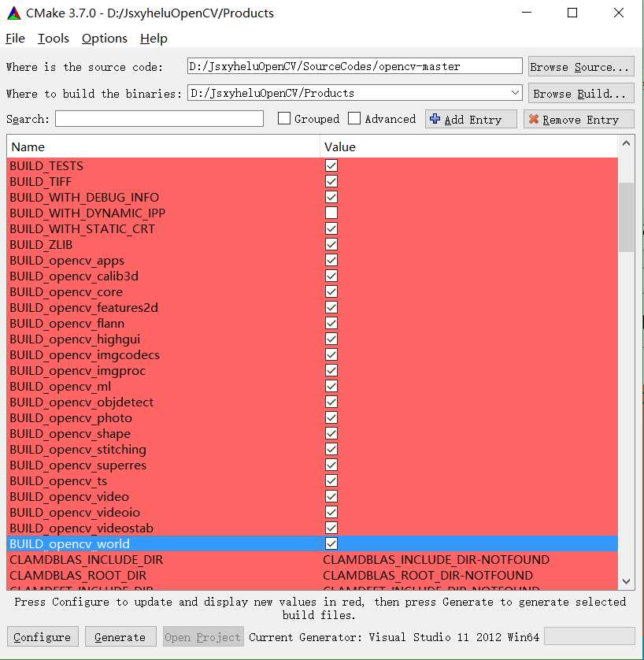Click the CMake logo icon in title bar

click(x=14, y=13)
